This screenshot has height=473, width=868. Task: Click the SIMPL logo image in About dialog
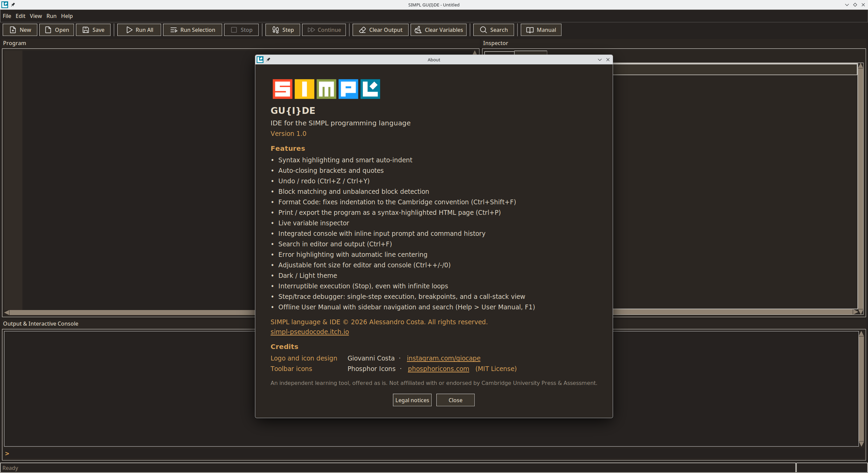point(326,89)
